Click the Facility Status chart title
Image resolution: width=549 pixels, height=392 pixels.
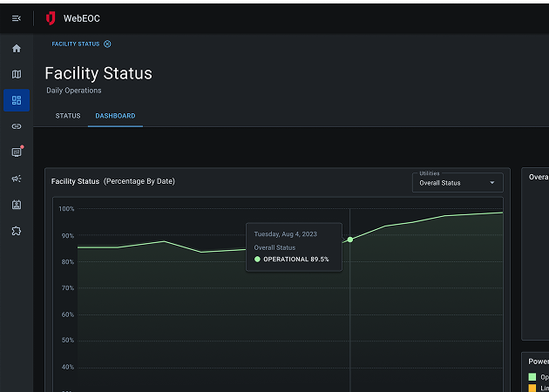(x=75, y=181)
